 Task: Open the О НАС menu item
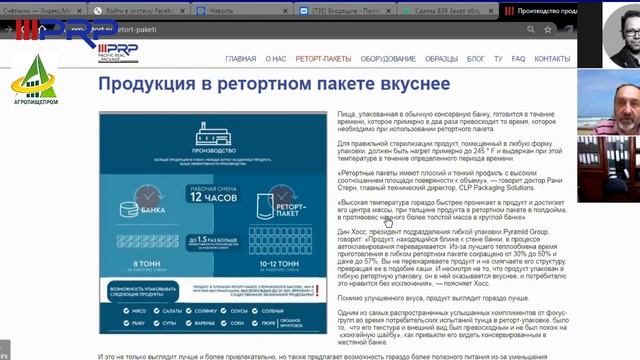276,59
